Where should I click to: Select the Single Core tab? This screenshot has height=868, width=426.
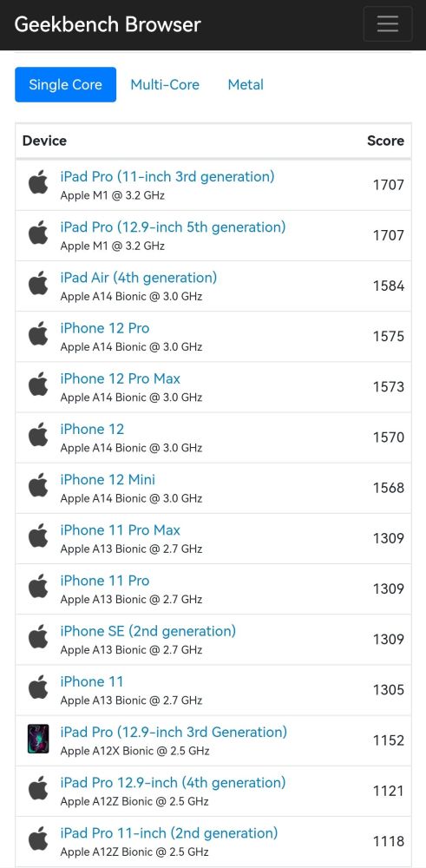(65, 85)
